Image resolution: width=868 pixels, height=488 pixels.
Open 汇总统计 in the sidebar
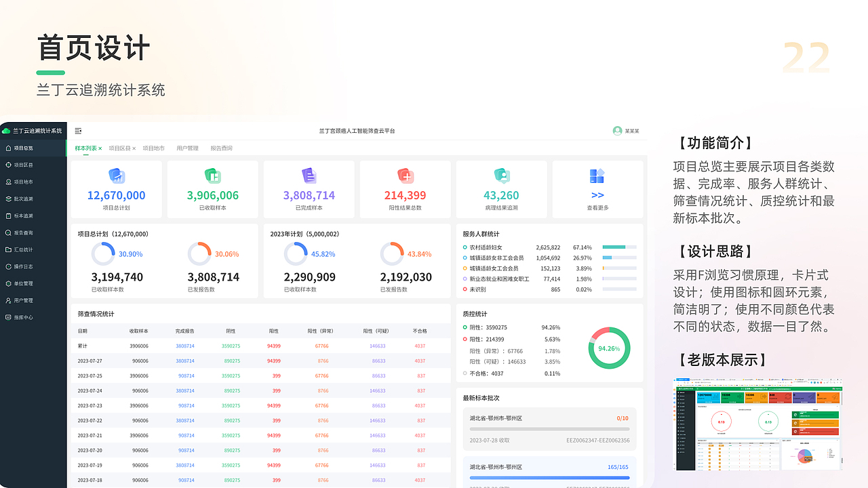(33, 249)
